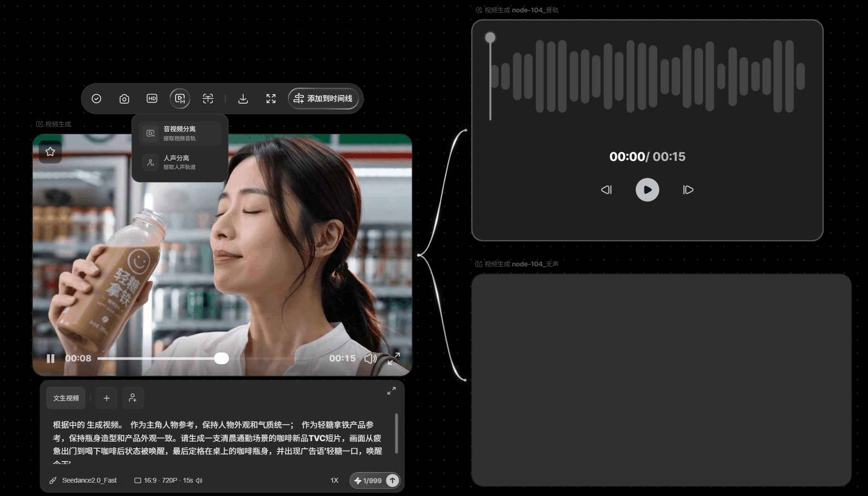Upscale video with the HD icon

[152, 98]
